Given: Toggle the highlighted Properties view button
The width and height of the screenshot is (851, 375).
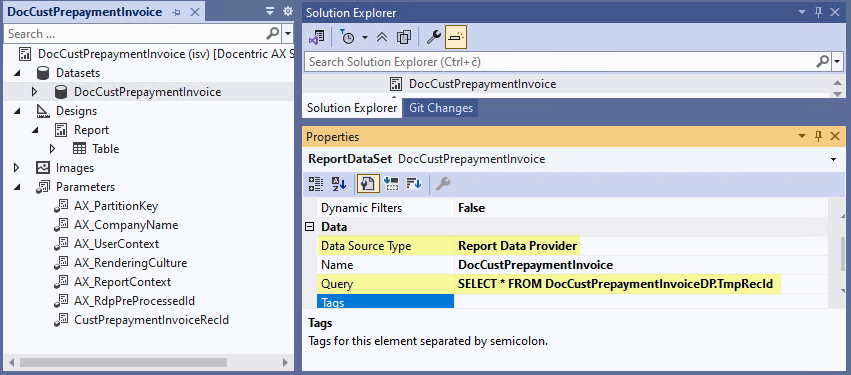Looking at the screenshot, I should click(x=367, y=184).
